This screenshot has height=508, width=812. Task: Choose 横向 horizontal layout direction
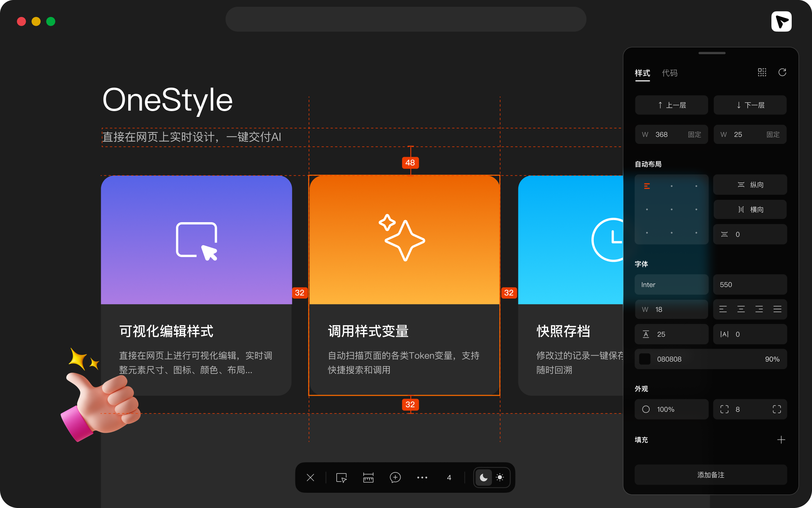[750, 209]
